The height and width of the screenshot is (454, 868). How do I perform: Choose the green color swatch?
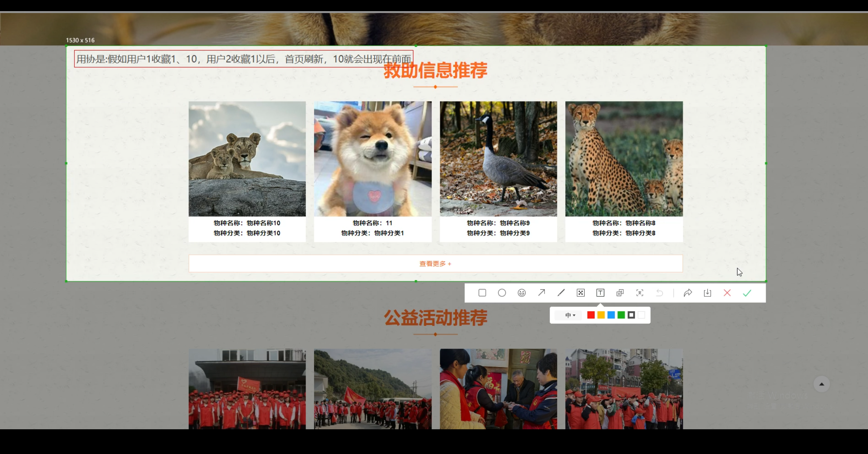coord(621,315)
